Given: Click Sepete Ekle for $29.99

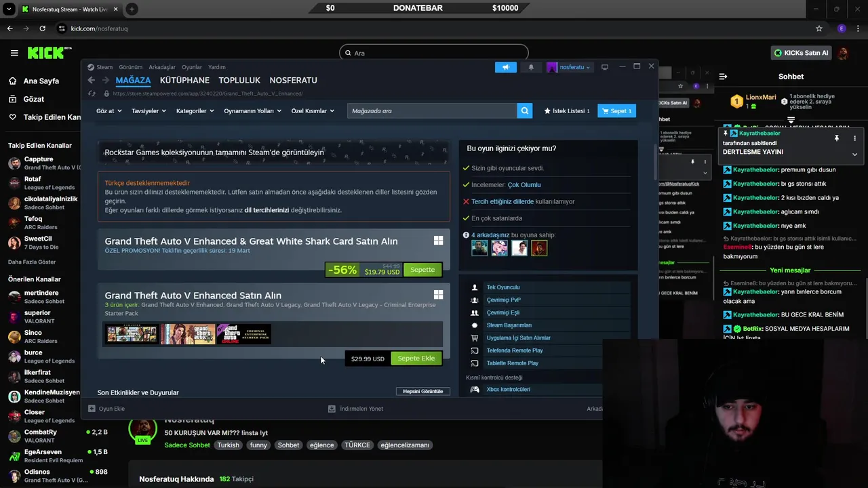Looking at the screenshot, I should 416,358.
